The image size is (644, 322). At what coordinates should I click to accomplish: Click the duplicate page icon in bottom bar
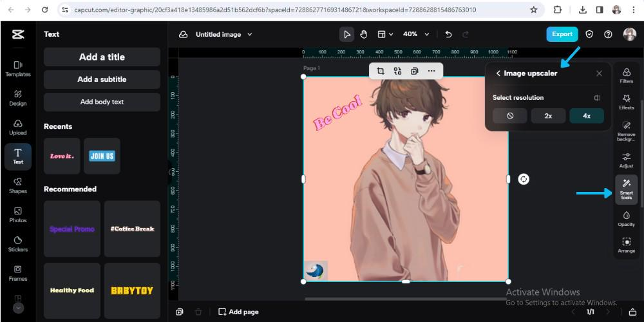click(179, 312)
